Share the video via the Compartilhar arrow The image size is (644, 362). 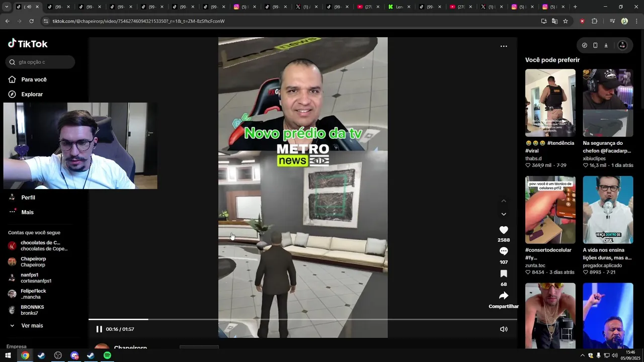[504, 296]
